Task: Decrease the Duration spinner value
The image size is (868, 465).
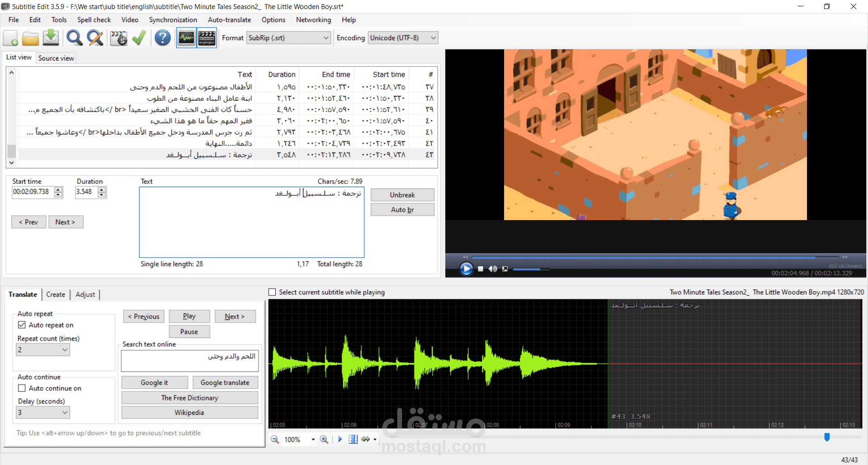Action: (102, 195)
